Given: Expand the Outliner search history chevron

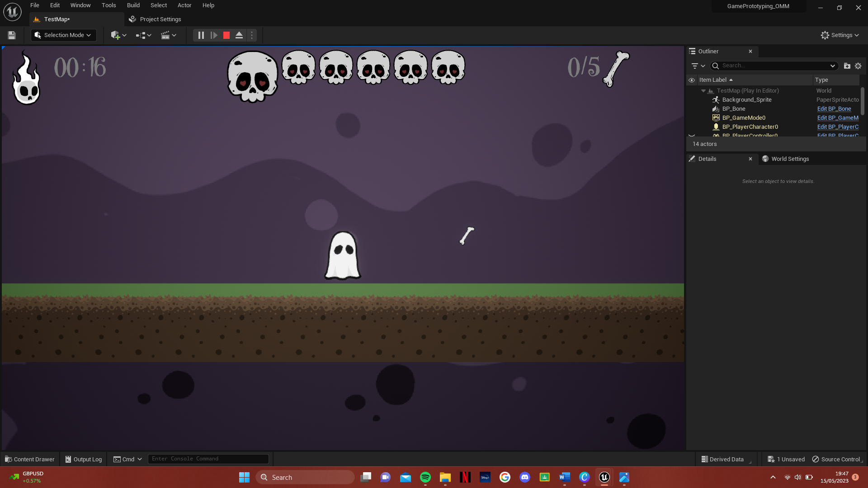Looking at the screenshot, I should tap(833, 66).
